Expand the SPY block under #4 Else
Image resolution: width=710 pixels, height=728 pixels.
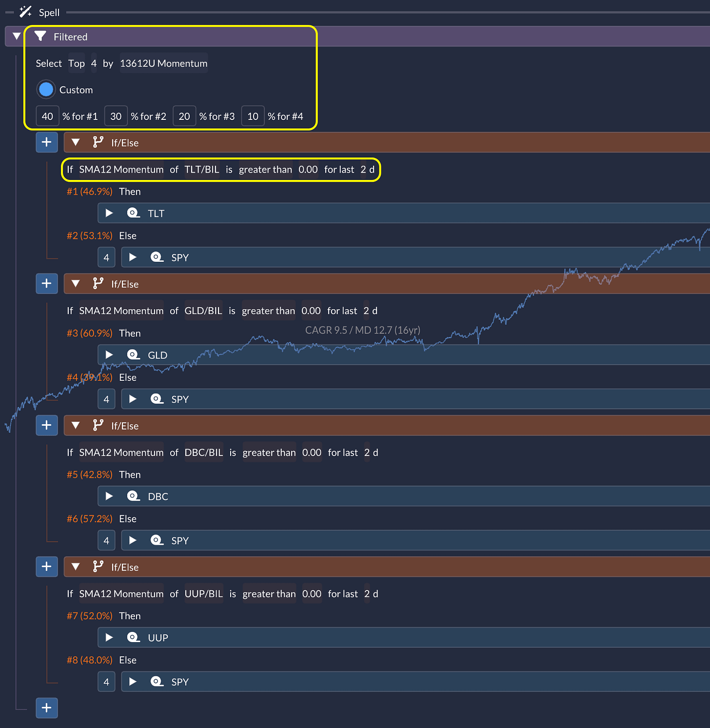133,399
